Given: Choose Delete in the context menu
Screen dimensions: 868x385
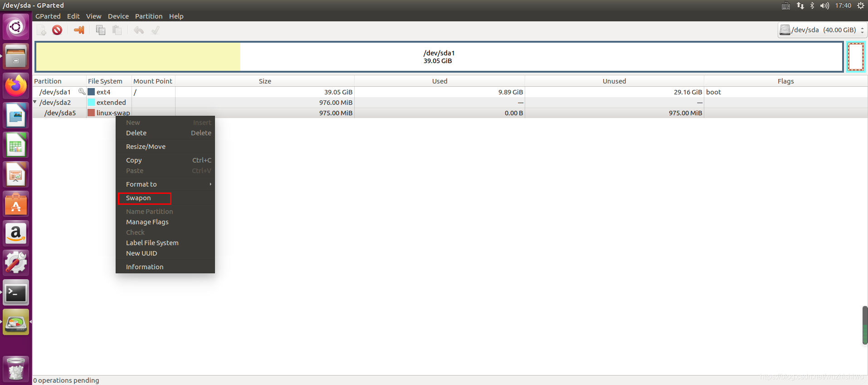Looking at the screenshot, I should 165,133.
